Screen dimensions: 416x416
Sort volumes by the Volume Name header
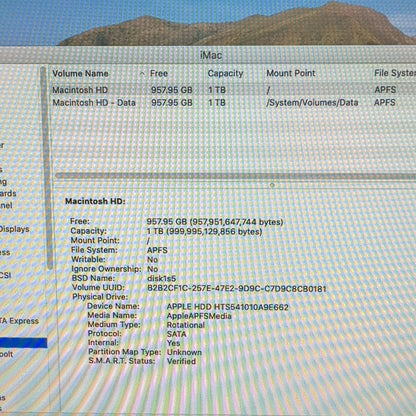(80, 73)
